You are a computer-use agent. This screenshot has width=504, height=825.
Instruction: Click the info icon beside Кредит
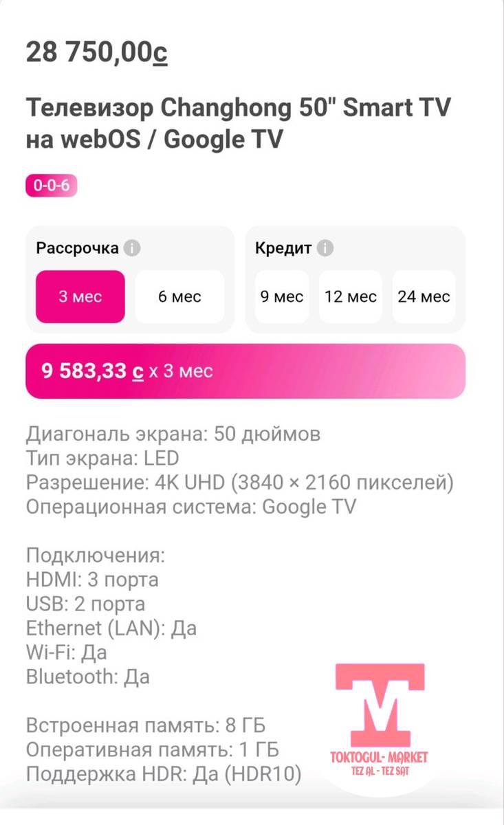[326, 248]
